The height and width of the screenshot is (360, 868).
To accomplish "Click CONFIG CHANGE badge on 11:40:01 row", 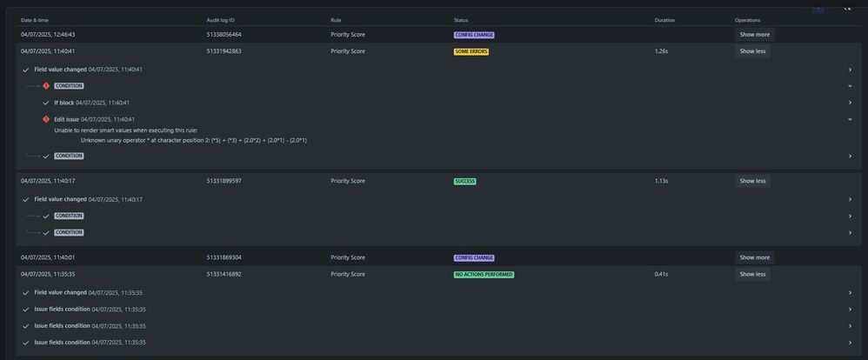I will (474, 257).
